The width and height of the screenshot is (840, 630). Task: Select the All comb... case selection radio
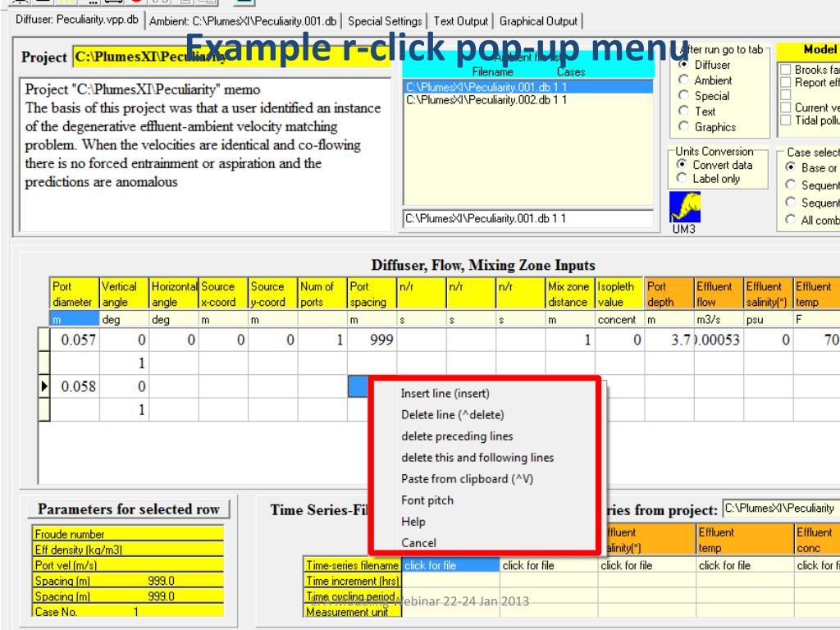click(791, 220)
